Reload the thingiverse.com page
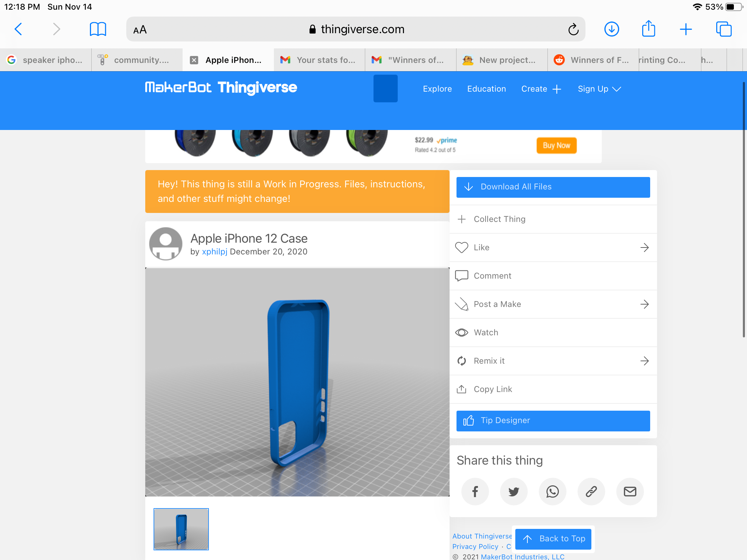The width and height of the screenshot is (747, 560). tap(573, 29)
